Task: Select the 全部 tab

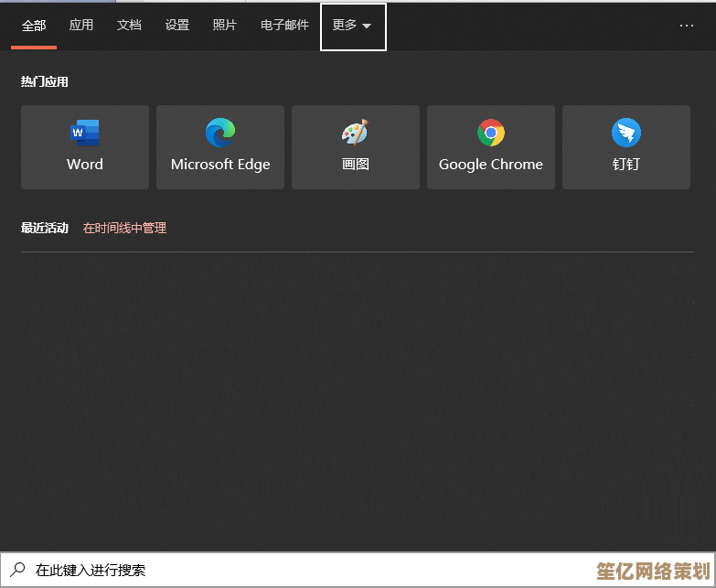Action: [x=34, y=26]
